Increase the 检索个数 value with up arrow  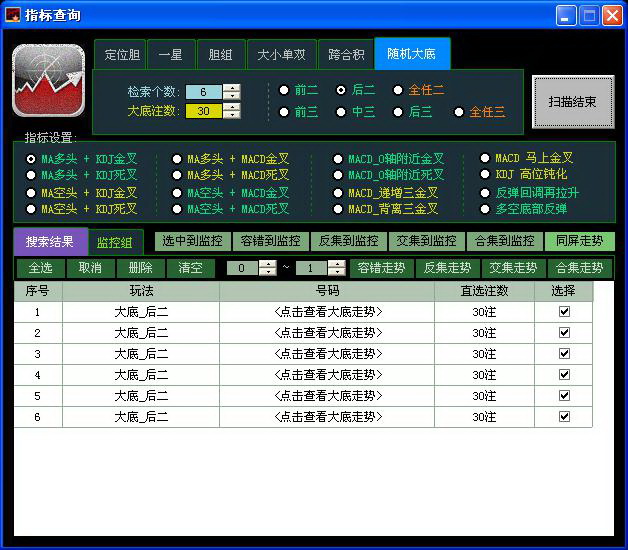coord(231,88)
